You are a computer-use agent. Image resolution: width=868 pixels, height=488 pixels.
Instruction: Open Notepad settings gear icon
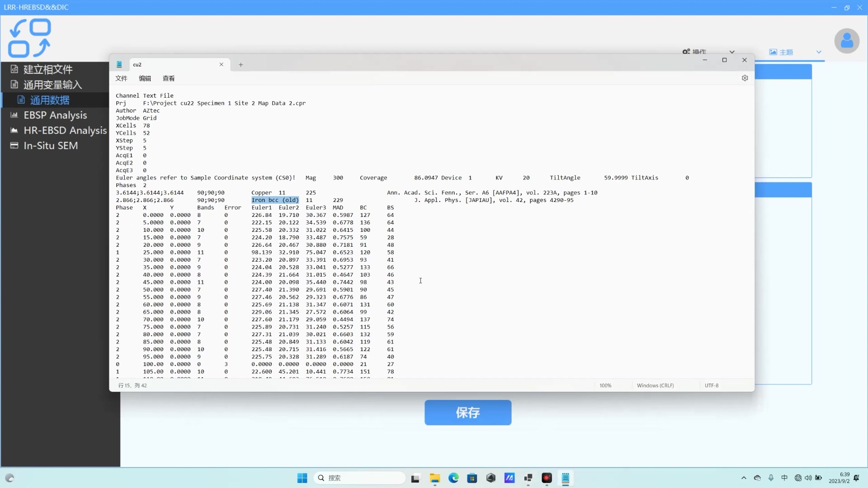pyautogui.click(x=745, y=78)
